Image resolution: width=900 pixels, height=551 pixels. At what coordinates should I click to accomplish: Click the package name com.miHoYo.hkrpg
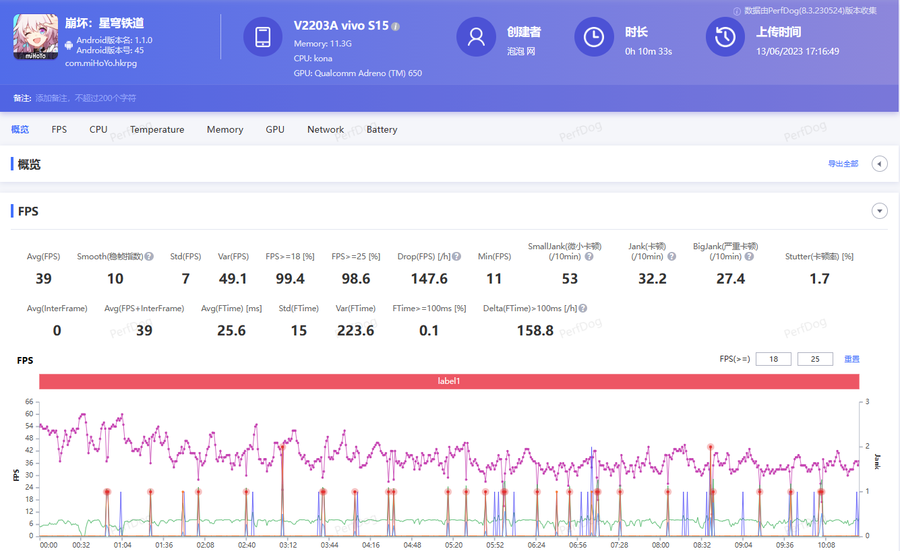coord(100,63)
